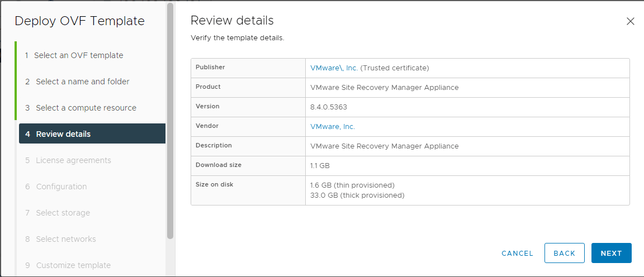Click the 33.0 GB (thick provisioned) text

(x=357, y=195)
